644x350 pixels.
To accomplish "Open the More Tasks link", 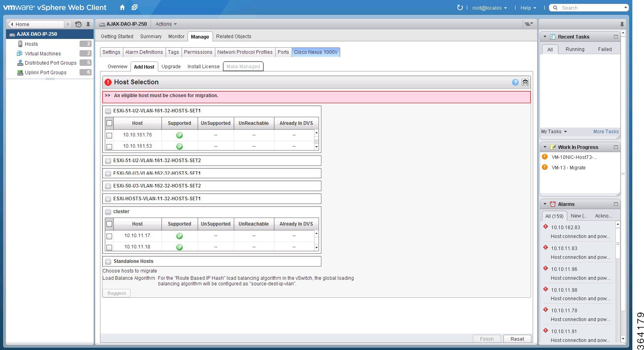I will 606,132.
